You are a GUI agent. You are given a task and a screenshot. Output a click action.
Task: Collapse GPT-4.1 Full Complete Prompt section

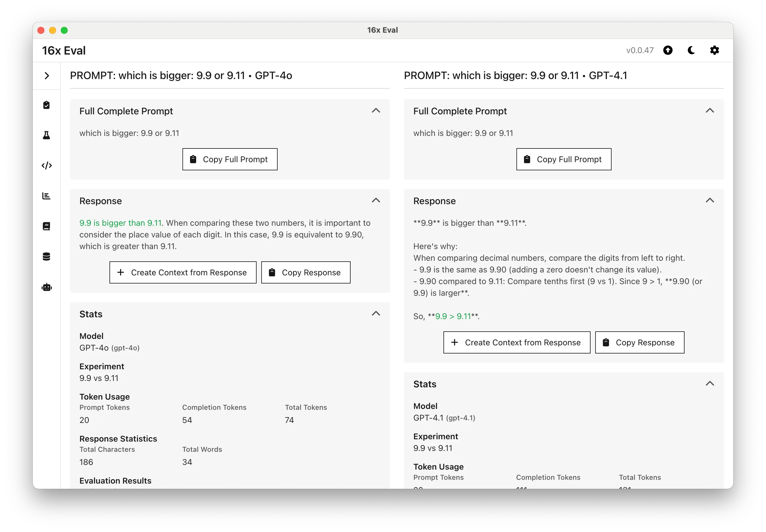(x=710, y=110)
